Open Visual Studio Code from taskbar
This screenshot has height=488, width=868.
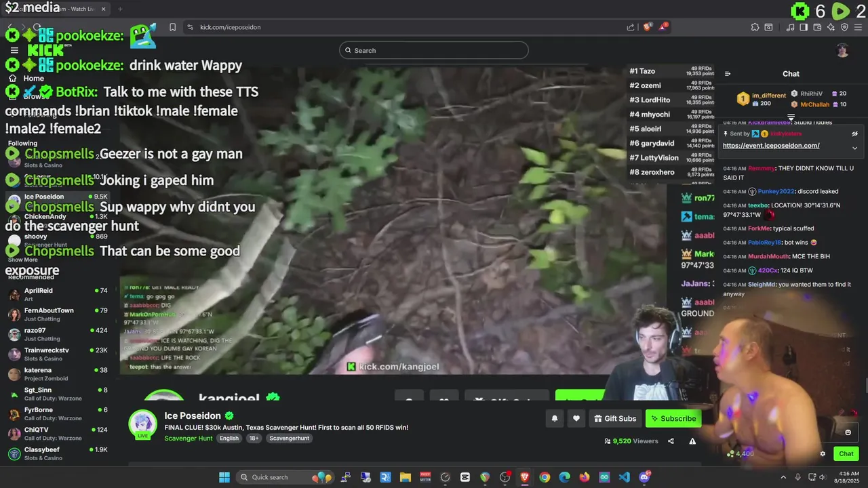pyautogui.click(x=625, y=477)
